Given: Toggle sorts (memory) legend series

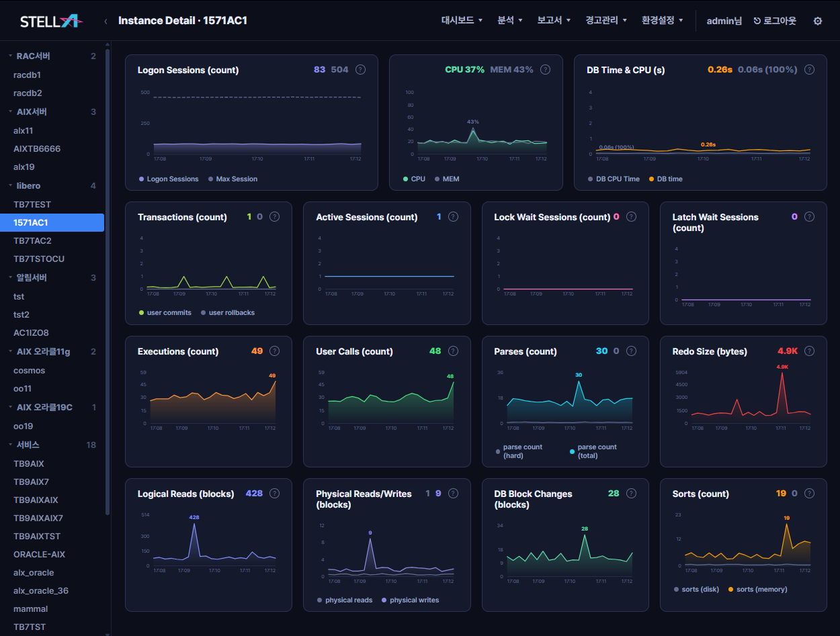Looking at the screenshot, I should [x=757, y=590].
